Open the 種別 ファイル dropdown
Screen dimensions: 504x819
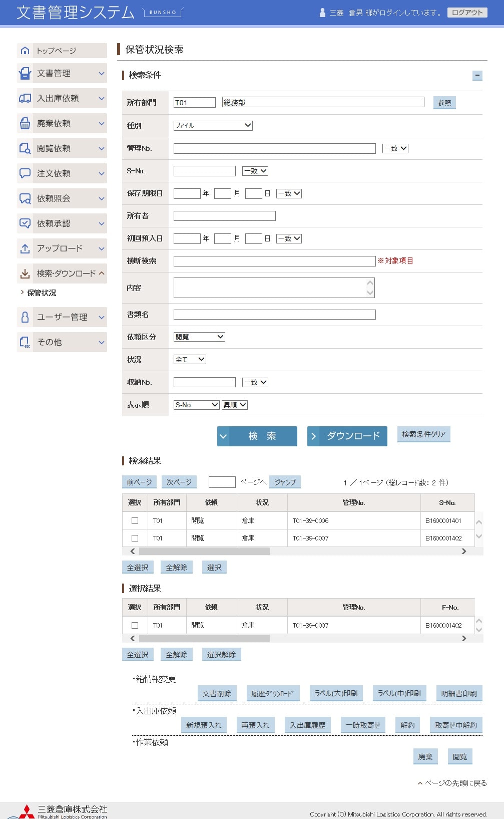(213, 126)
